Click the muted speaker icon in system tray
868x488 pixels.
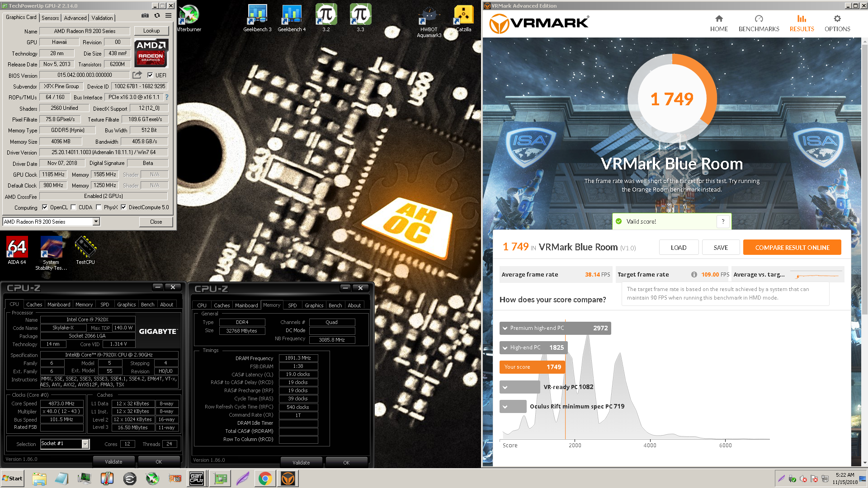(x=803, y=479)
